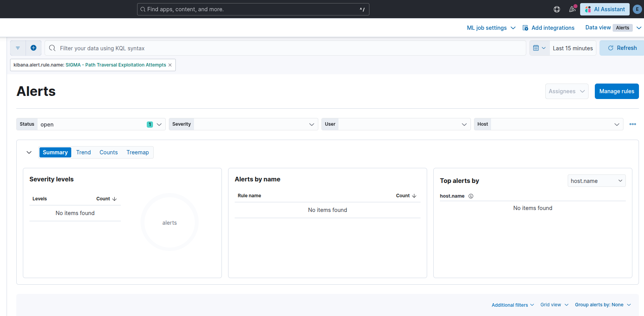Click the Manage rules button
The height and width of the screenshot is (316, 644).
(x=617, y=91)
